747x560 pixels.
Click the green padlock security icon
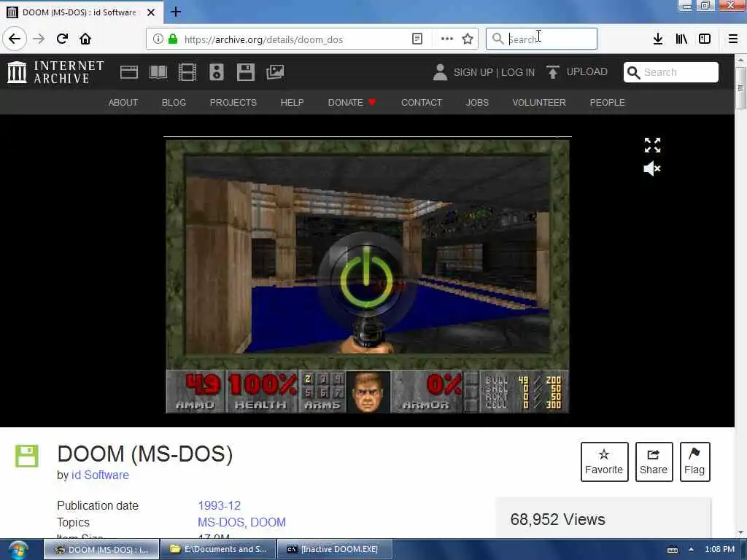click(x=173, y=39)
